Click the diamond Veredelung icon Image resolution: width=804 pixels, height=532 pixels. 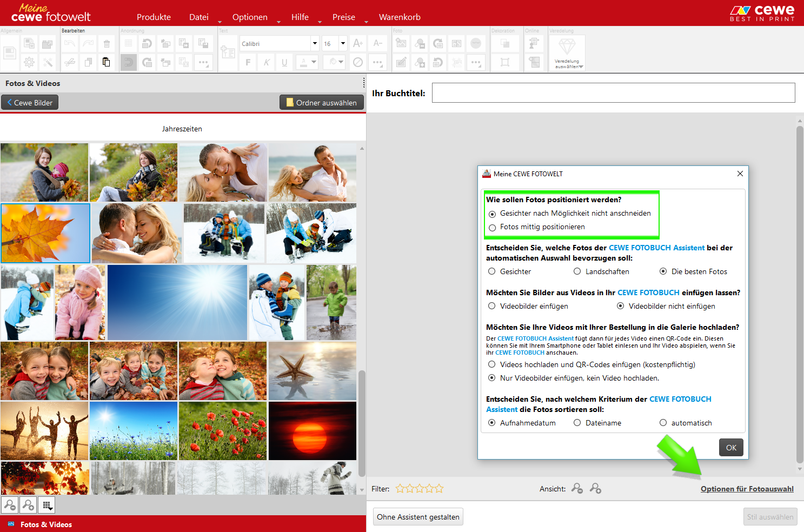point(567,46)
